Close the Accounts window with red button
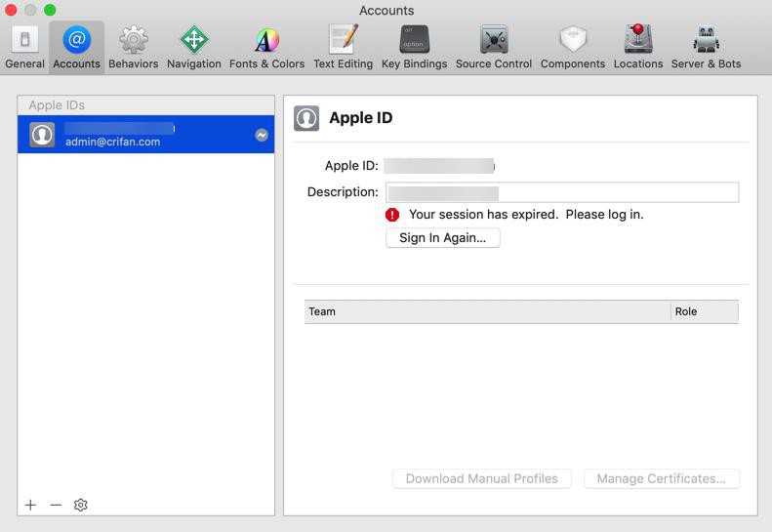Screen dimensions: 772x532 tap(11, 10)
